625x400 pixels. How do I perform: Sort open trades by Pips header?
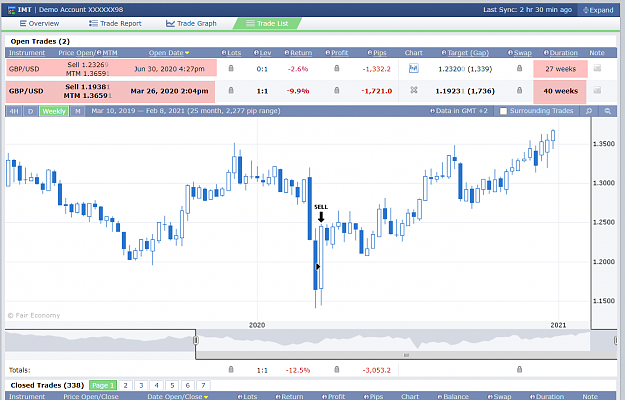coord(377,53)
